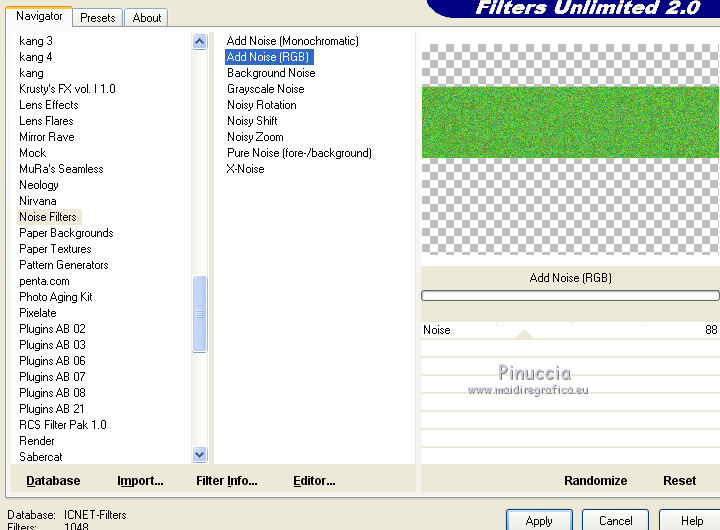This screenshot has height=530, width=720.
Task: Choose the Add Noise (RGB) filter
Action: pyautogui.click(x=269, y=57)
